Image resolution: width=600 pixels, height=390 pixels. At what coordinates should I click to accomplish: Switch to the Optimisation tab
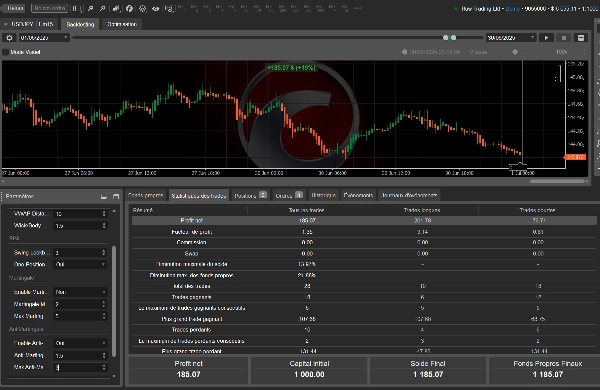click(122, 24)
